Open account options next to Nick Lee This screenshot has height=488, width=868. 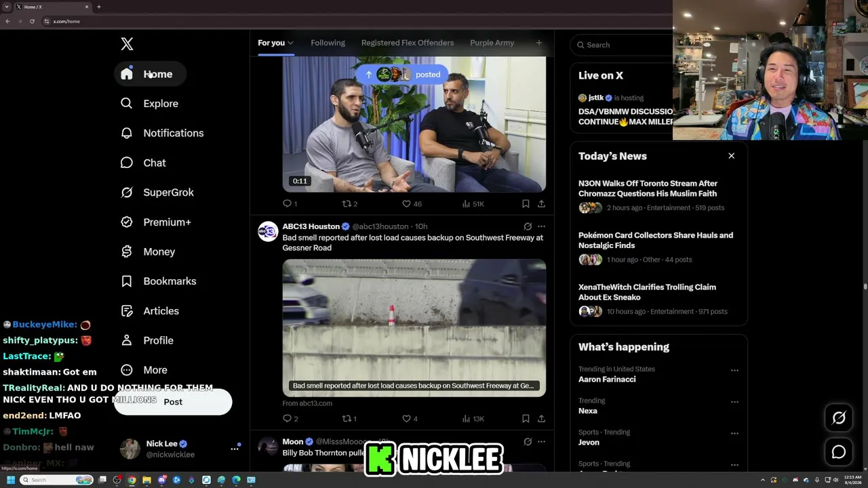tap(235, 448)
